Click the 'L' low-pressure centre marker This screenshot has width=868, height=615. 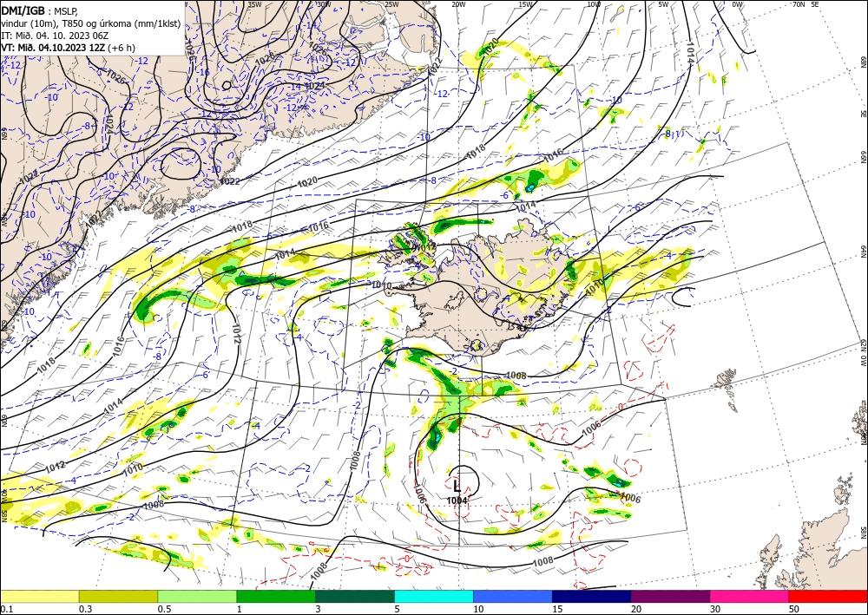click(x=457, y=486)
